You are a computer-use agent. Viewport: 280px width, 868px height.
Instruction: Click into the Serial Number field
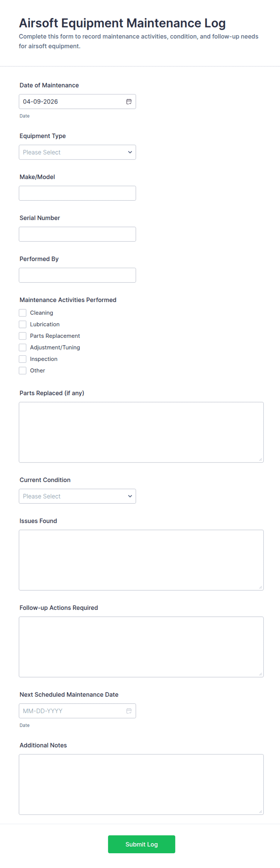(77, 234)
